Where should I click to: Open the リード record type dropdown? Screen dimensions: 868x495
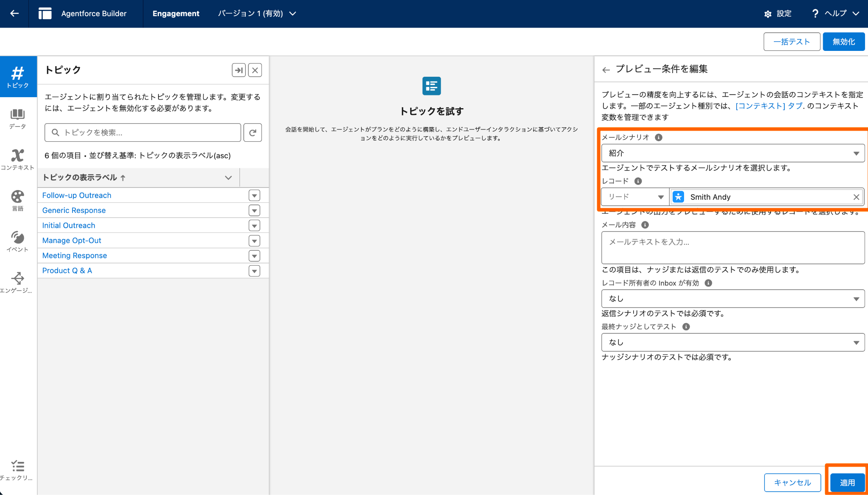(x=635, y=197)
